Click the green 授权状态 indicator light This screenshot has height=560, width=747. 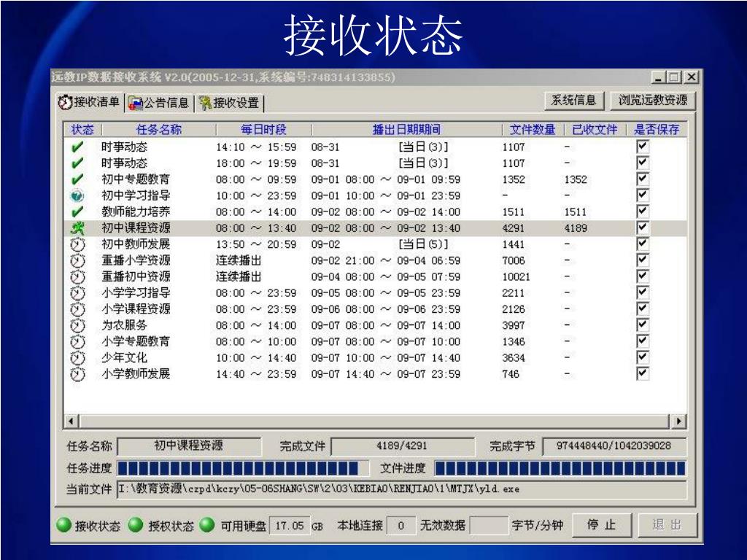click(136, 525)
